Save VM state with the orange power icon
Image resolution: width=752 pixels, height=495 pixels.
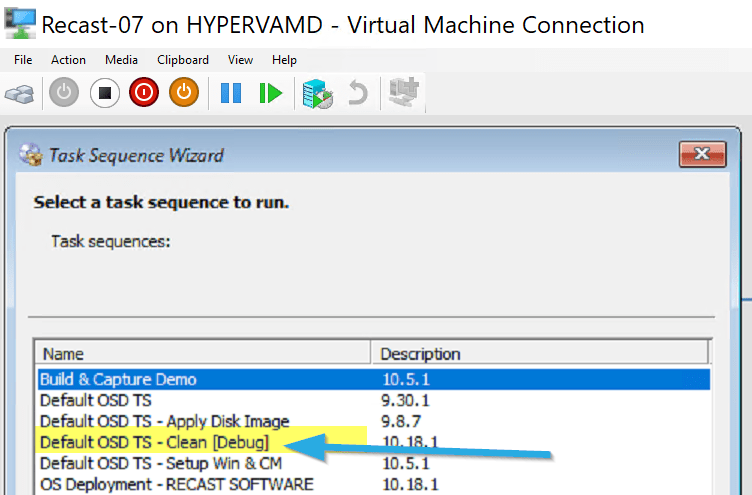coord(182,94)
